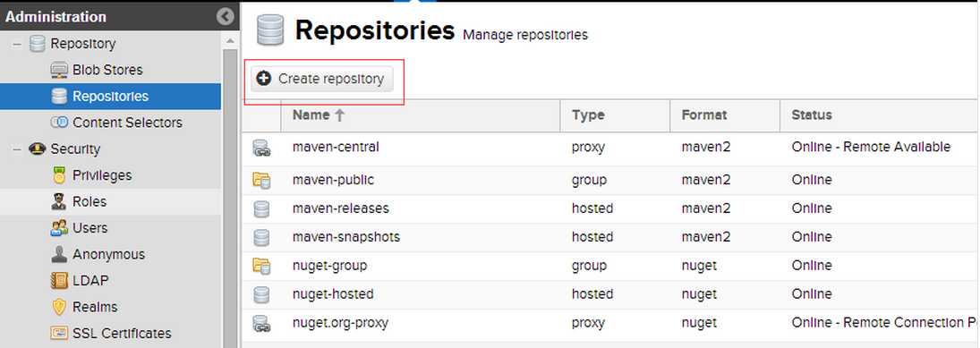Open Anonymous access settings
This screenshot has width=980, height=348.
click(x=109, y=254)
